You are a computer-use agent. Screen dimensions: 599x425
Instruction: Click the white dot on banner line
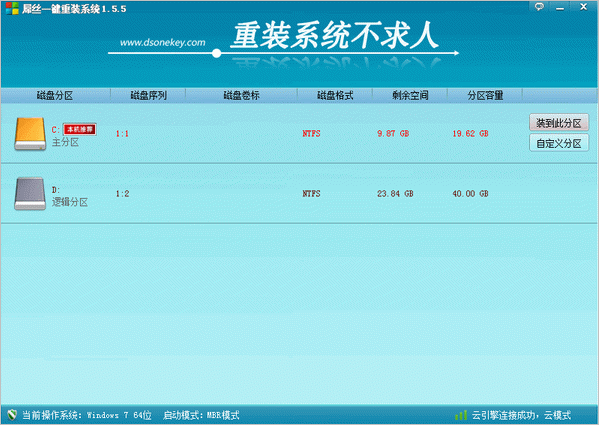coord(217,53)
